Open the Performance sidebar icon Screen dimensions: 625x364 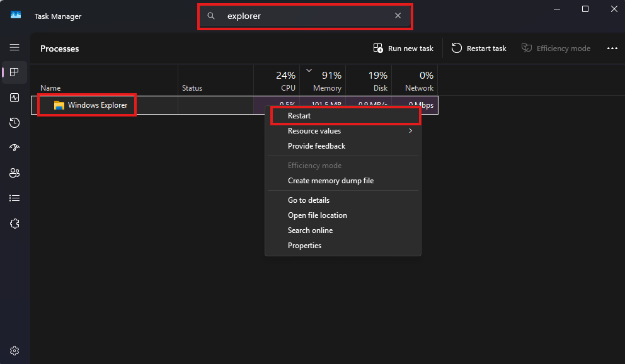click(x=14, y=98)
